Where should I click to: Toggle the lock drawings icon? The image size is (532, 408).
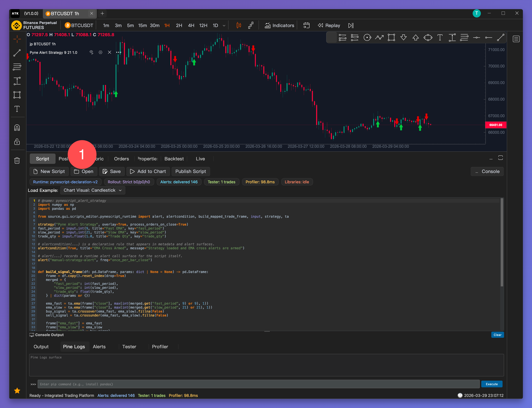pyautogui.click(x=17, y=142)
